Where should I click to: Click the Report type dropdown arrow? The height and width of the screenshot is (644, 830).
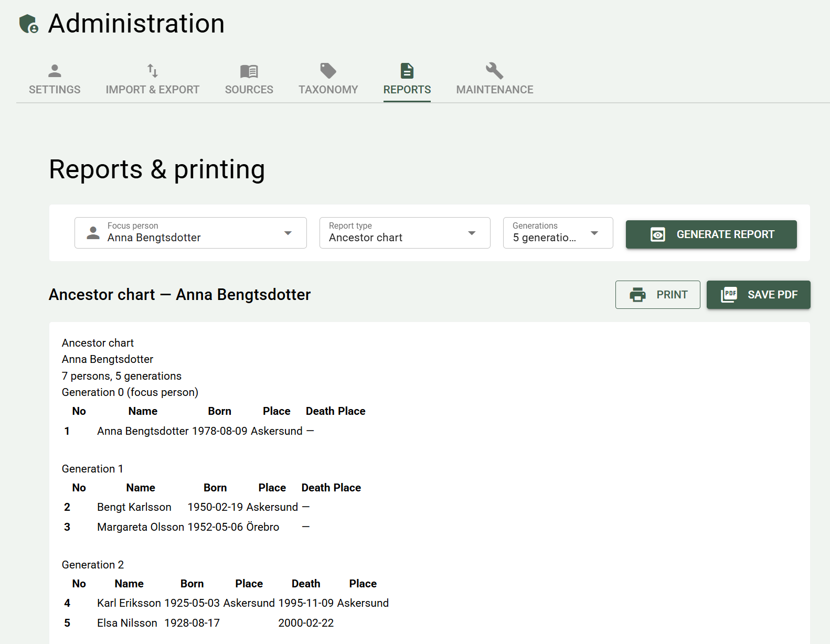pyautogui.click(x=472, y=233)
